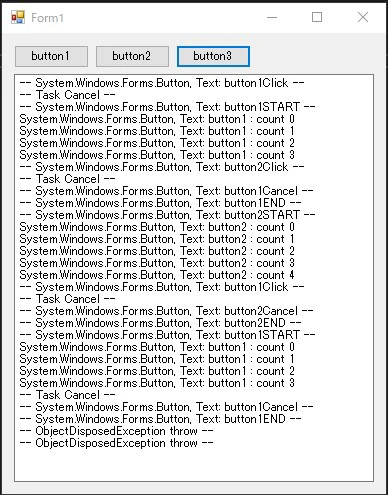Click the button1 button
Viewport: 388px width, 495px height.
click(x=51, y=56)
